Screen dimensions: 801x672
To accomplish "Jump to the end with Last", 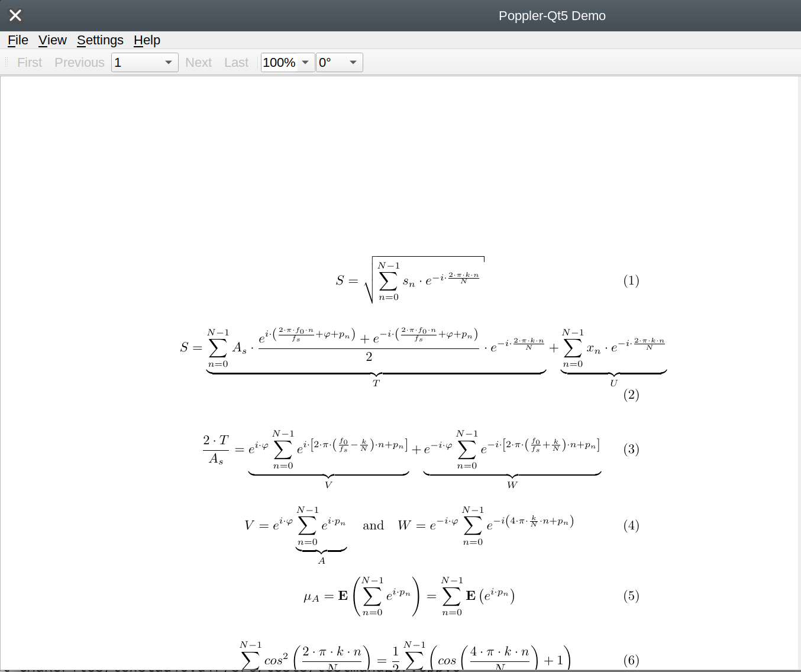I will pos(236,62).
